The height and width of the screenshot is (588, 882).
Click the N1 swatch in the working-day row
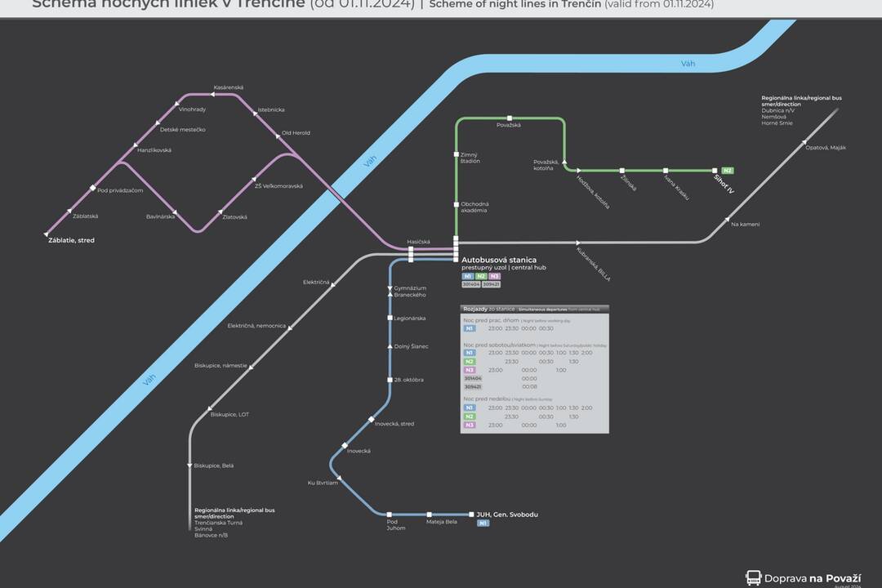(x=470, y=328)
